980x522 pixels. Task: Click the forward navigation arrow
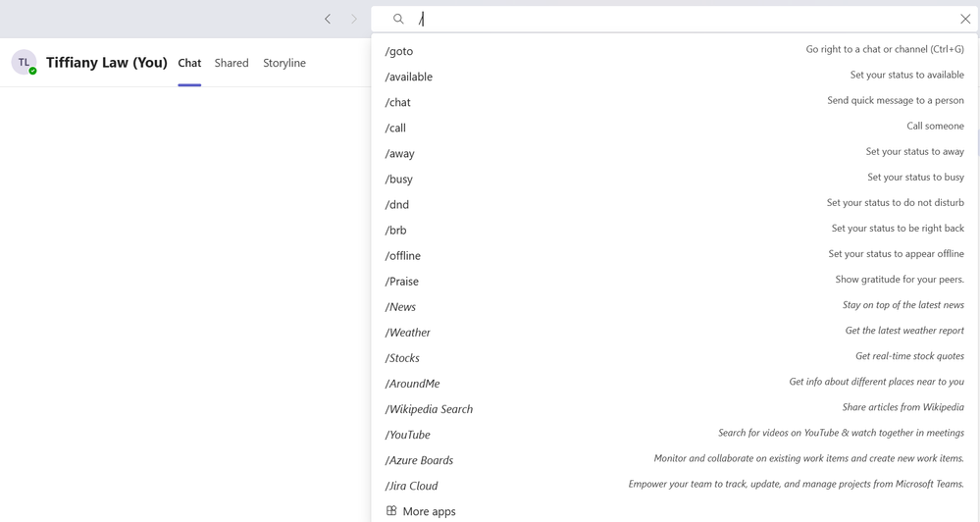click(x=354, y=19)
